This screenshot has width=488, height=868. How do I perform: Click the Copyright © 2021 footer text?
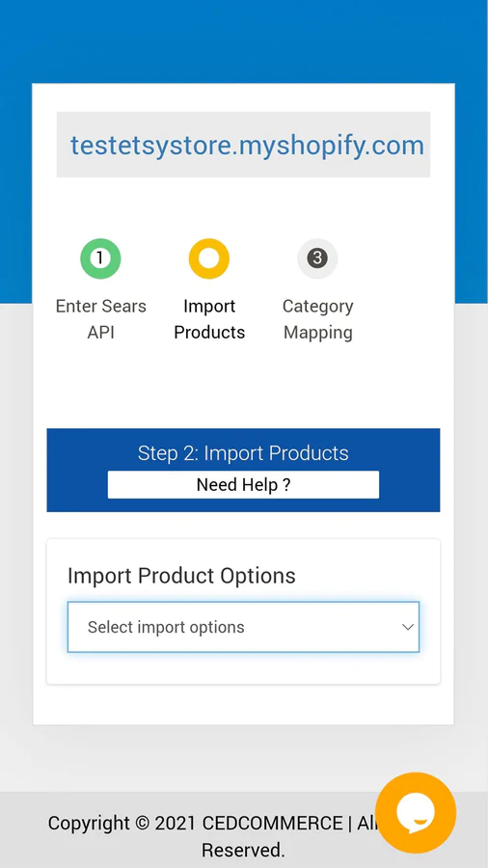122,824
